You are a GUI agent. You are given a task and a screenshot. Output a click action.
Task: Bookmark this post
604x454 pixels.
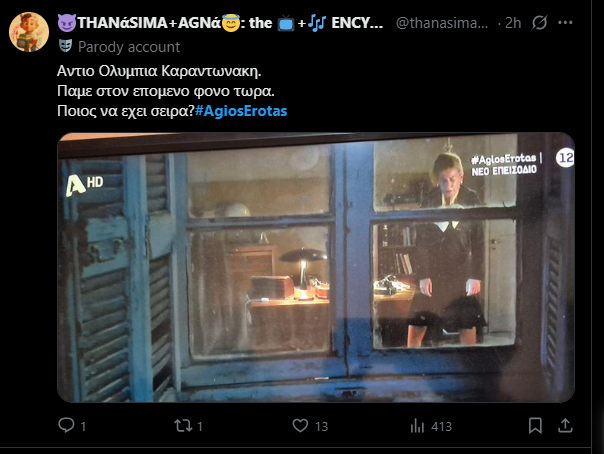535,426
